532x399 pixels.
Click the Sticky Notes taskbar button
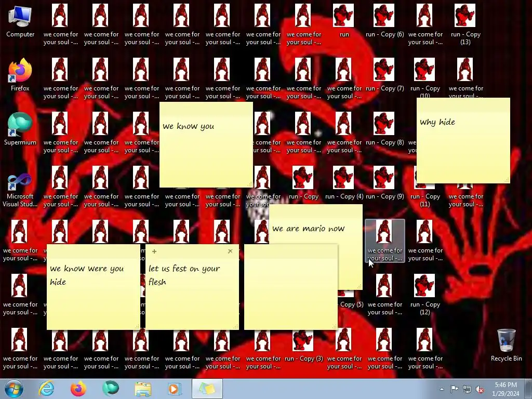click(207, 389)
